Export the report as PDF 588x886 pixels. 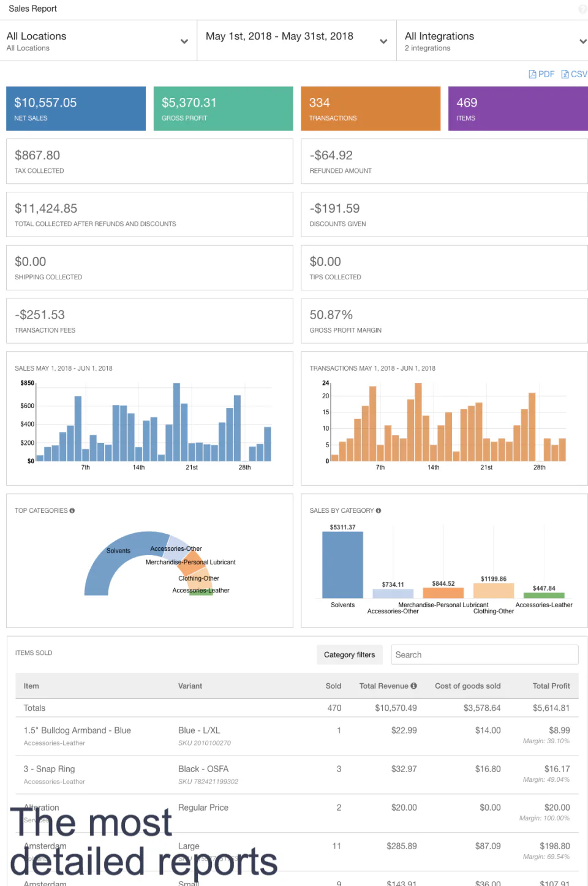tap(541, 74)
